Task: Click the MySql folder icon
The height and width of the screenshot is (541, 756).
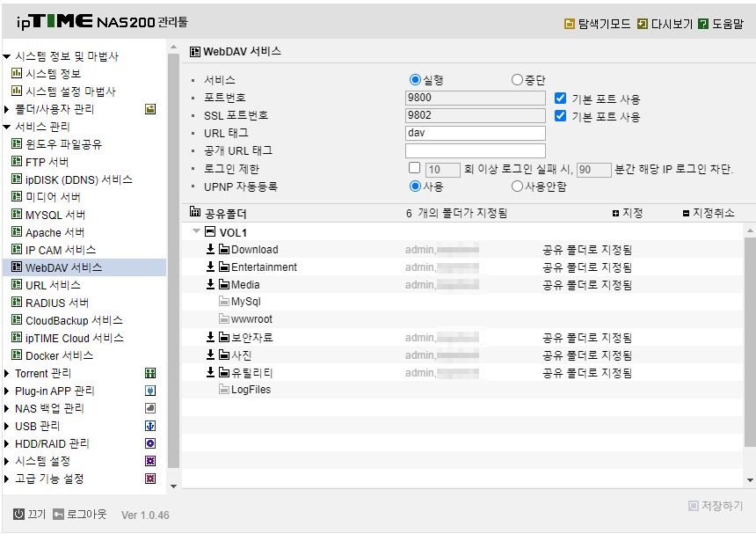Action: point(223,302)
